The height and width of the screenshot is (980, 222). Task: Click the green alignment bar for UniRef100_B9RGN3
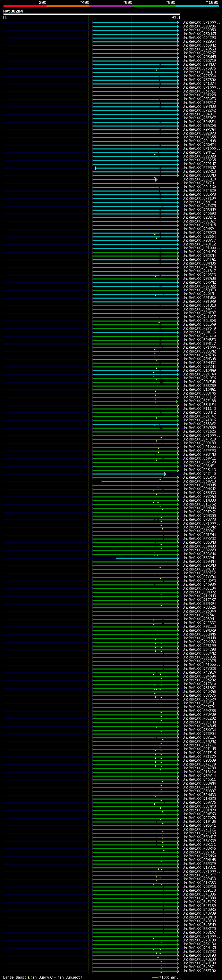(x=136, y=566)
